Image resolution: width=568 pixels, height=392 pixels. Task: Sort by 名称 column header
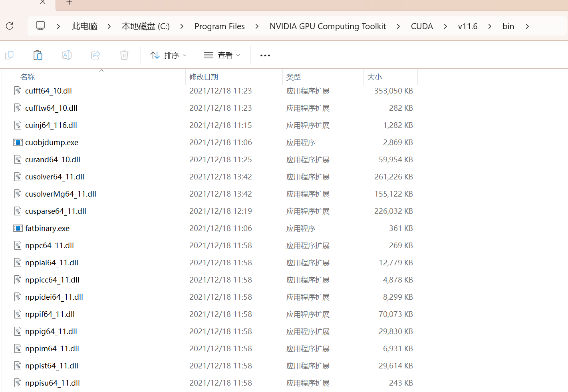click(x=28, y=77)
